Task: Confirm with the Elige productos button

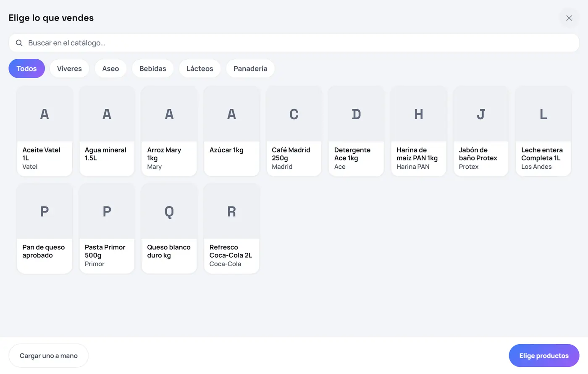Action: (x=544, y=356)
